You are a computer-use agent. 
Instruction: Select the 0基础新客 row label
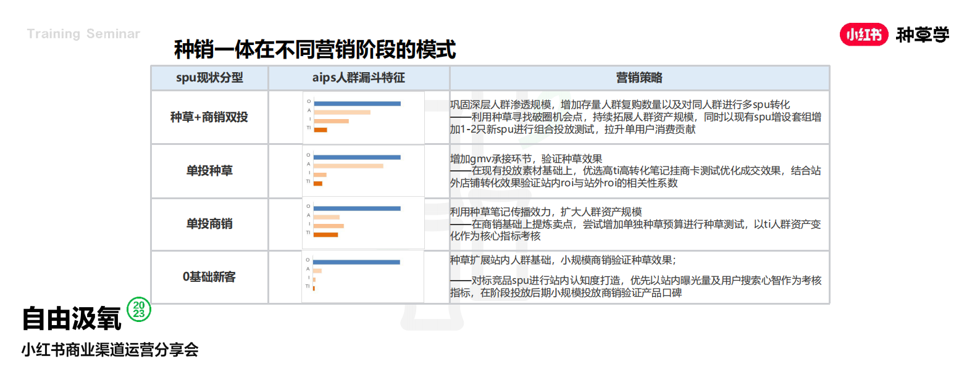tap(209, 277)
